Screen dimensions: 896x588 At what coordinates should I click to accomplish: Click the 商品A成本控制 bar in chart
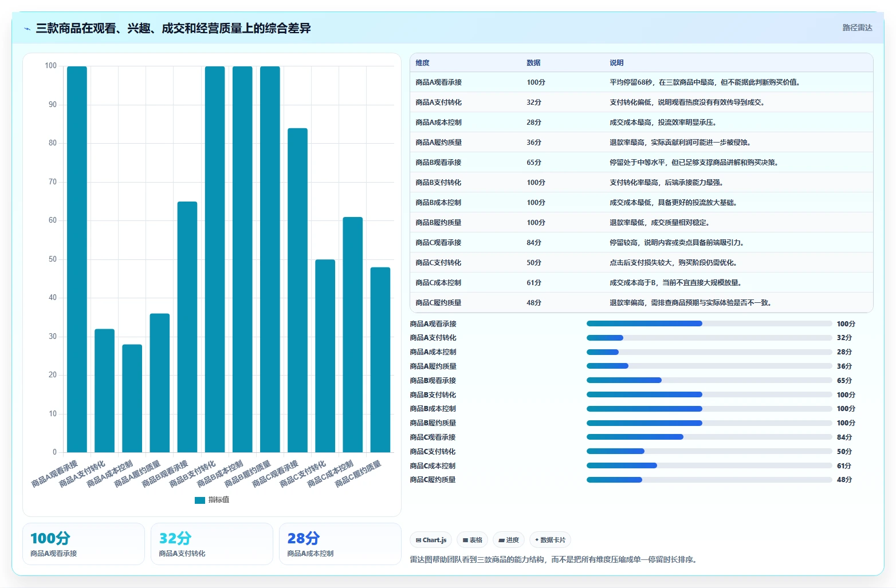pyautogui.click(x=132, y=398)
